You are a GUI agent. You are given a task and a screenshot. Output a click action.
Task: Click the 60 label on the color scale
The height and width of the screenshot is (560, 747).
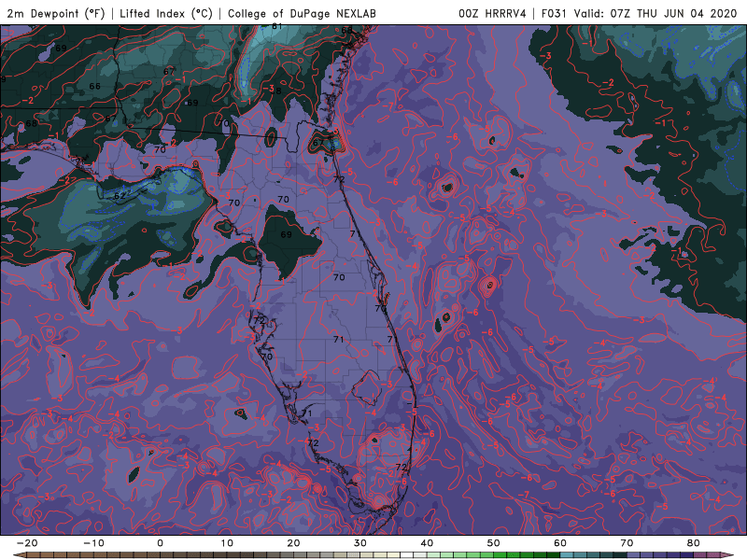point(560,543)
